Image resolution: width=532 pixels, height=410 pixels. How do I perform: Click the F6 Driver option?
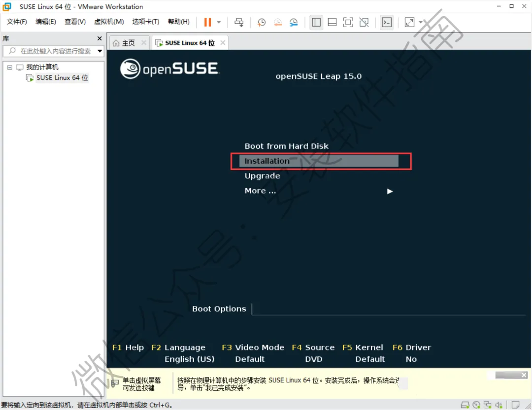point(411,347)
